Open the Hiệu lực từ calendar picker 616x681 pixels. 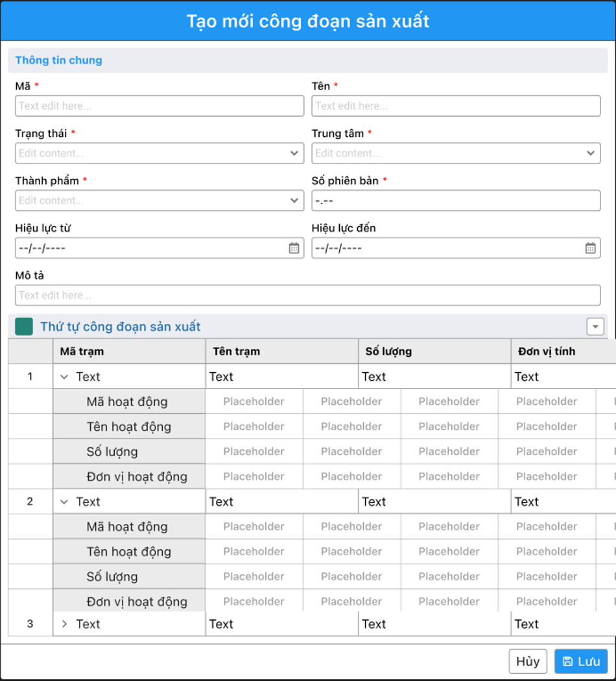(x=294, y=248)
